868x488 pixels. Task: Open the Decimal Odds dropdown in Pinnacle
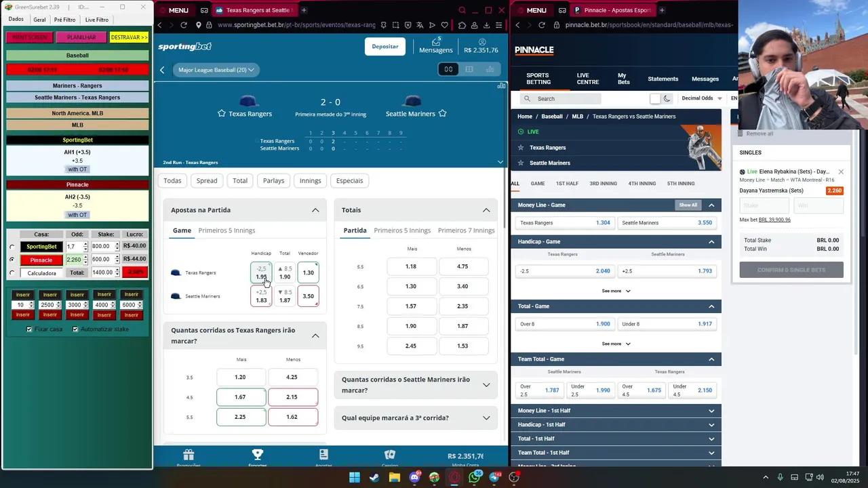(702, 98)
